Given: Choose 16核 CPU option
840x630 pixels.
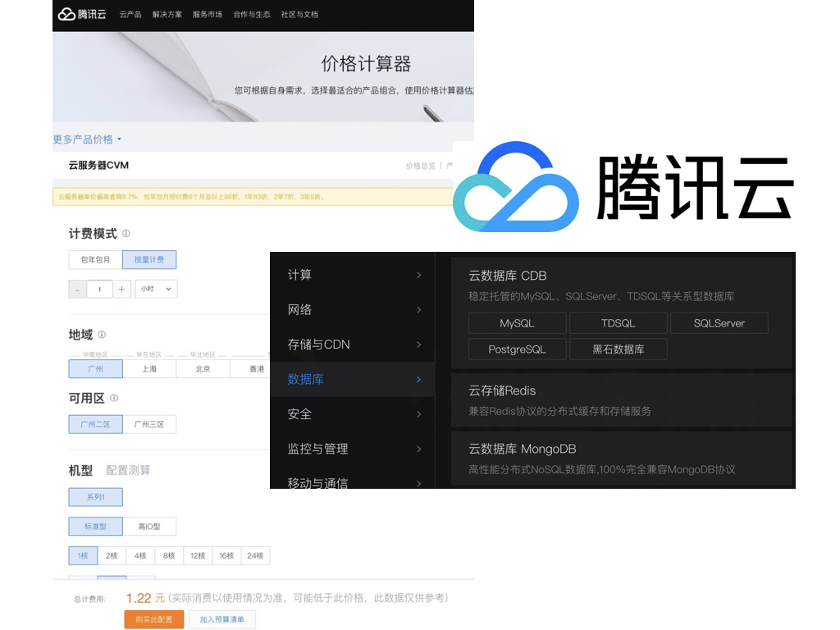Looking at the screenshot, I should 226,556.
